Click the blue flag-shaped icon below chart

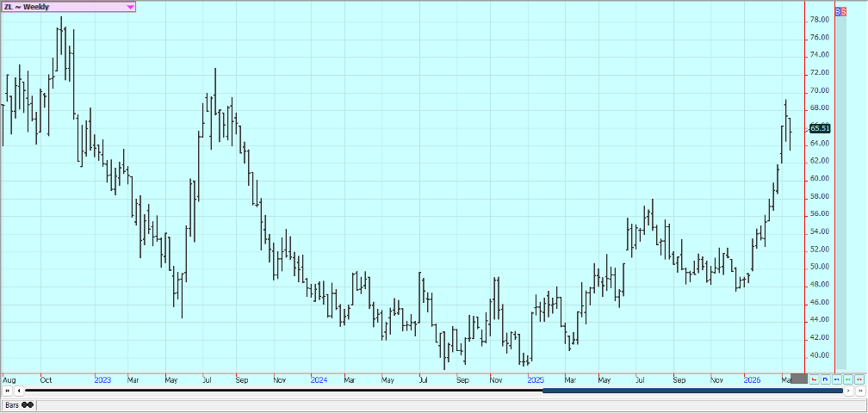point(825,379)
